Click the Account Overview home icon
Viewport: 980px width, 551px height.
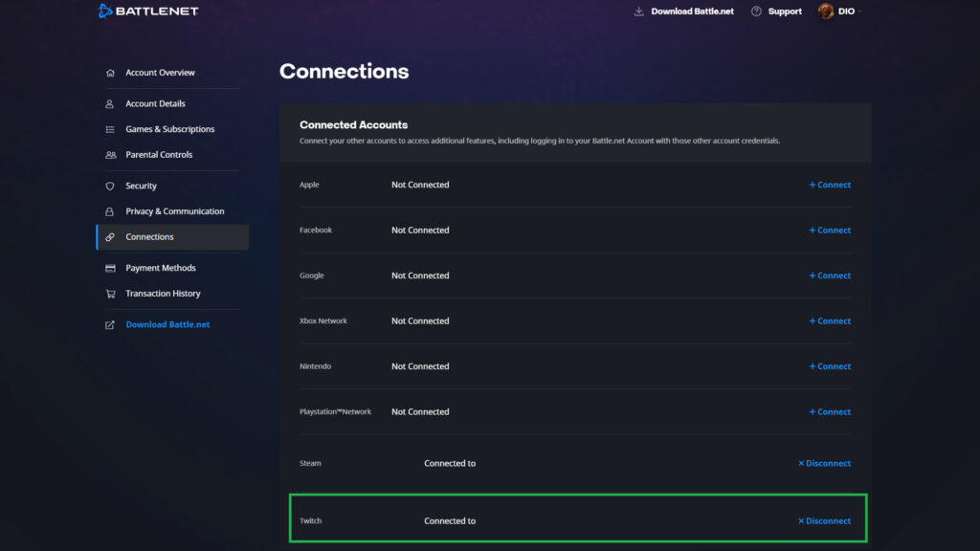[x=109, y=72]
